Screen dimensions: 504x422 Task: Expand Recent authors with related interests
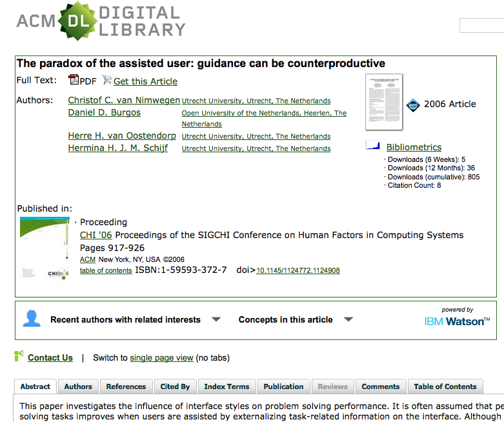216,319
